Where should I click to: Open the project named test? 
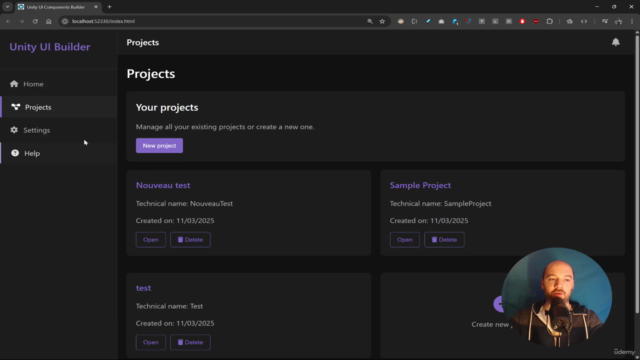(151, 342)
